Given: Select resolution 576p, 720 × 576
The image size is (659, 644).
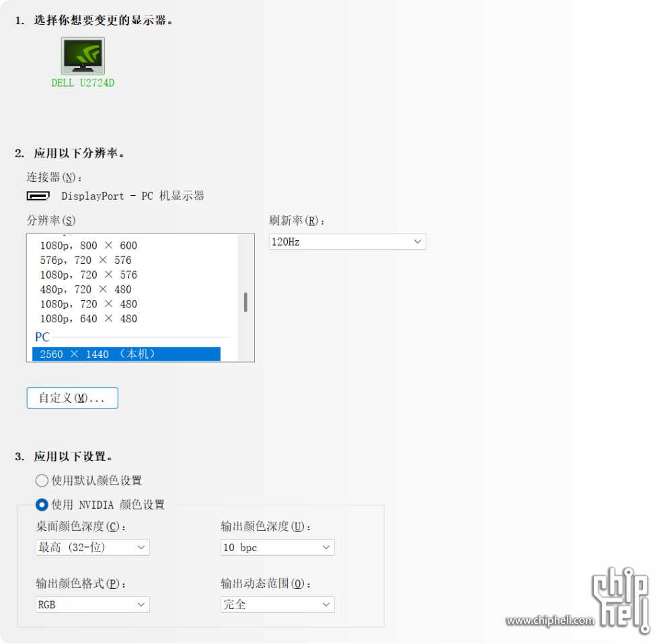Looking at the screenshot, I should [86, 260].
